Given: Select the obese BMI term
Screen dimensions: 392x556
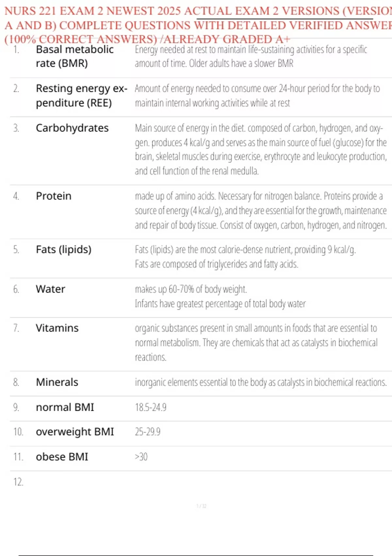Looking at the screenshot, I should tap(62, 457).
